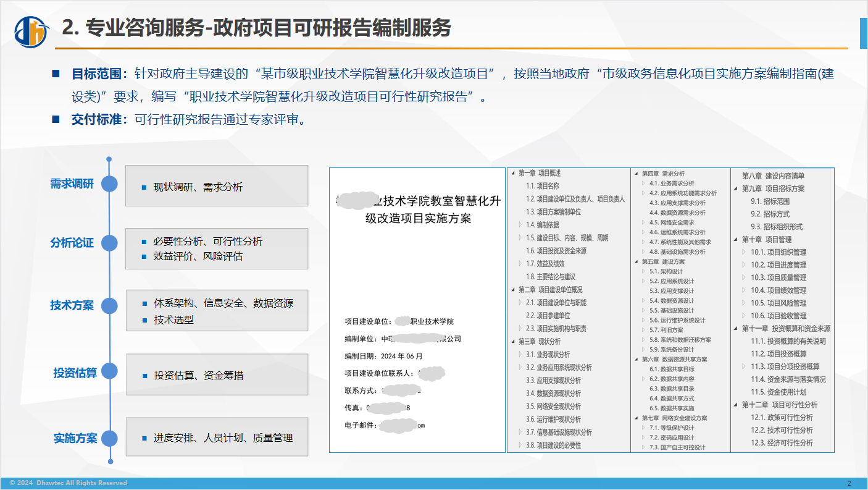Click the 需求调研 timeline circle marker
The image size is (868, 490).
(x=109, y=184)
